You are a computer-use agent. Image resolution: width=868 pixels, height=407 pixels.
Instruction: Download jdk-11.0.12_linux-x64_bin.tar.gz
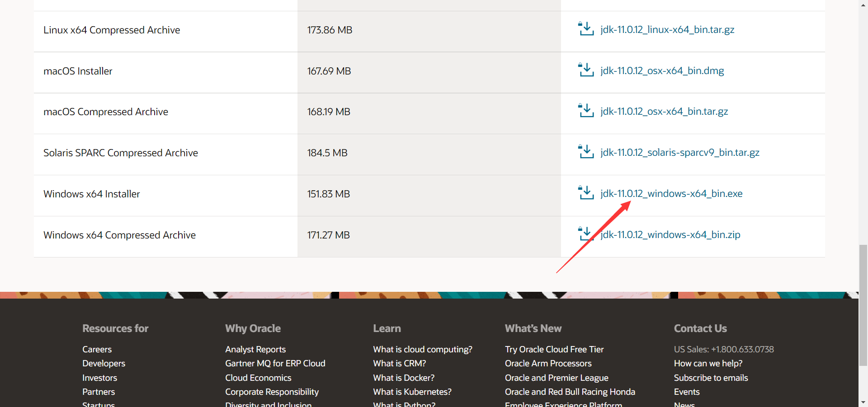pos(667,30)
